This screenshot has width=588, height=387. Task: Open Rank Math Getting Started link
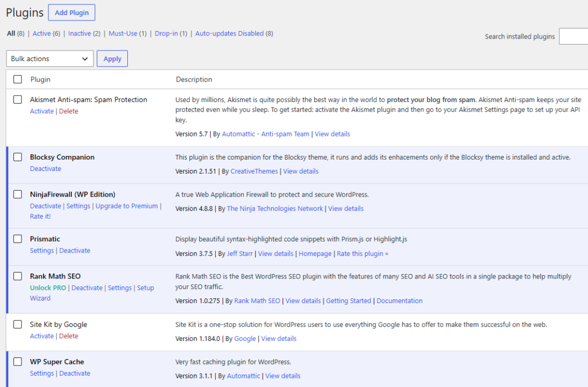coord(349,300)
